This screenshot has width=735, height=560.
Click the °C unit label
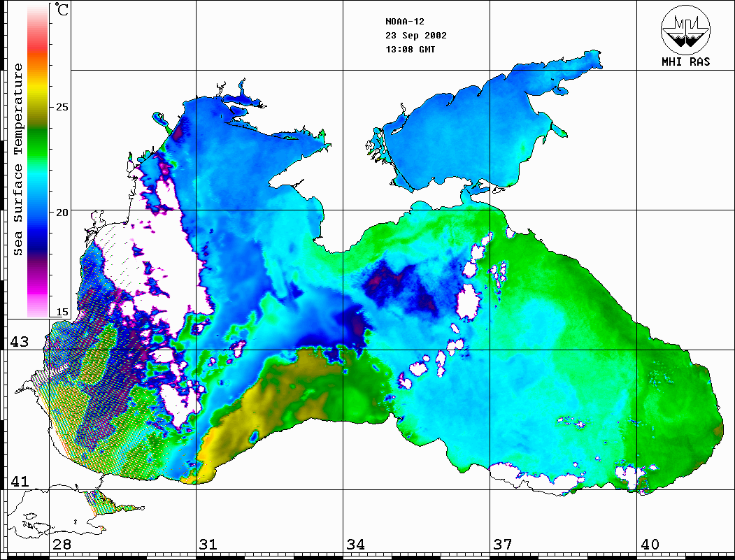point(62,9)
